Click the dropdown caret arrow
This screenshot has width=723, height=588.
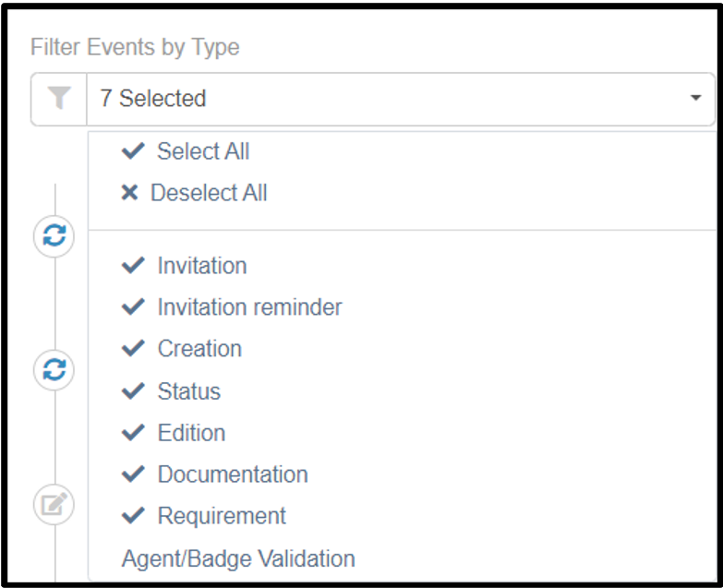696,98
